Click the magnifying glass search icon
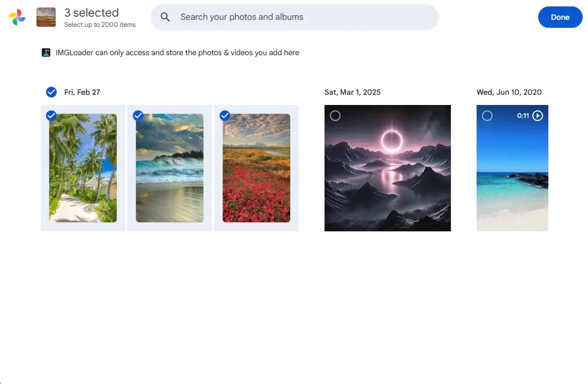This screenshot has height=384, width=588. (x=165, y=17)
